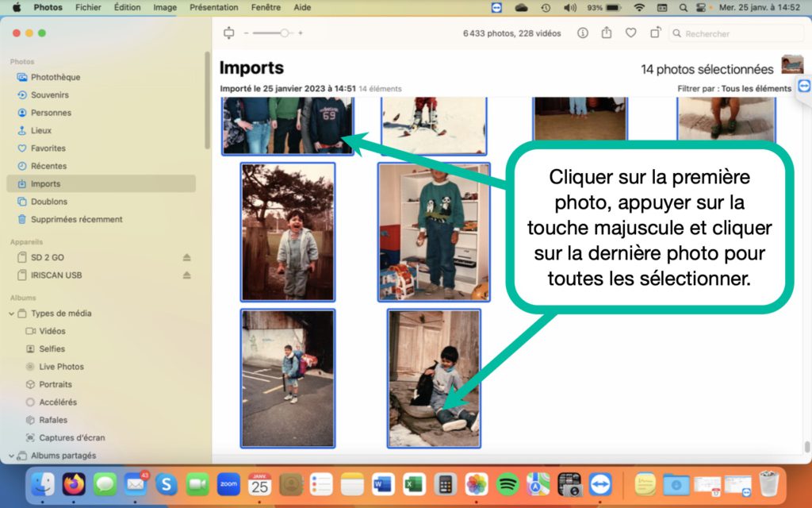Click the aspect ratio icon left of zoom slider
This screenshot has height=508, width=812.
tap(229, 33)
